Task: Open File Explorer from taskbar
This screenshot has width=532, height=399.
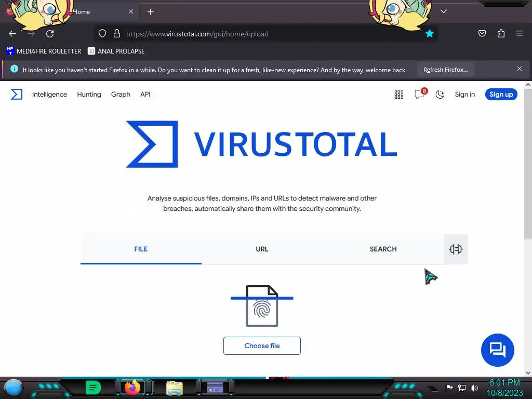Action: [x=175, y=388]
